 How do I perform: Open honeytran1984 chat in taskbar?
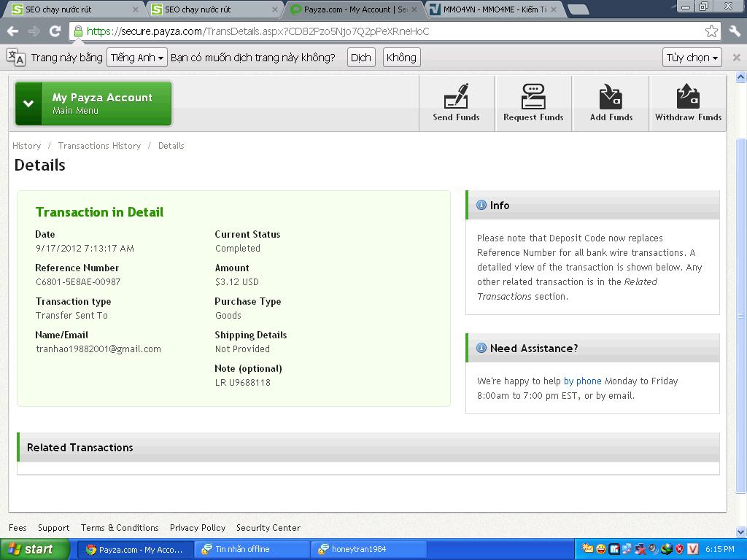(x=368, y=549)
